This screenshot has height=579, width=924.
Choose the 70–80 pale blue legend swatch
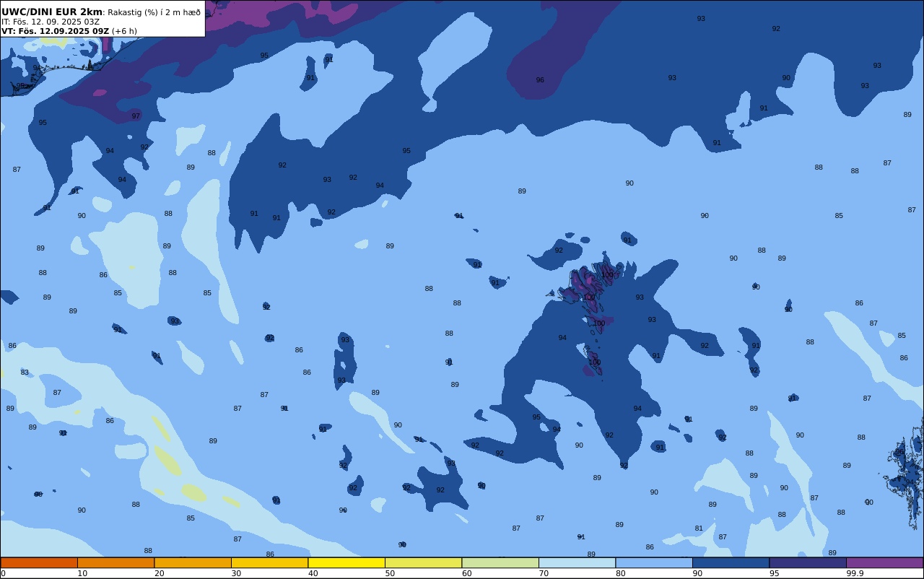(577, 562)
